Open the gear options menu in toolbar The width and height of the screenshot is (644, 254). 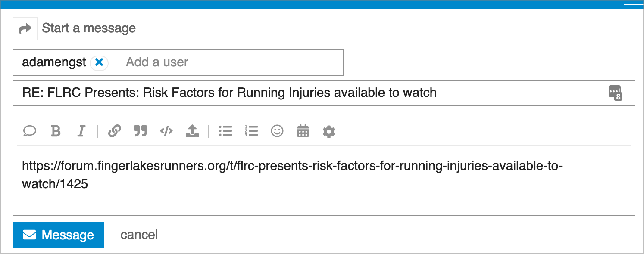[x=329, y=131]
